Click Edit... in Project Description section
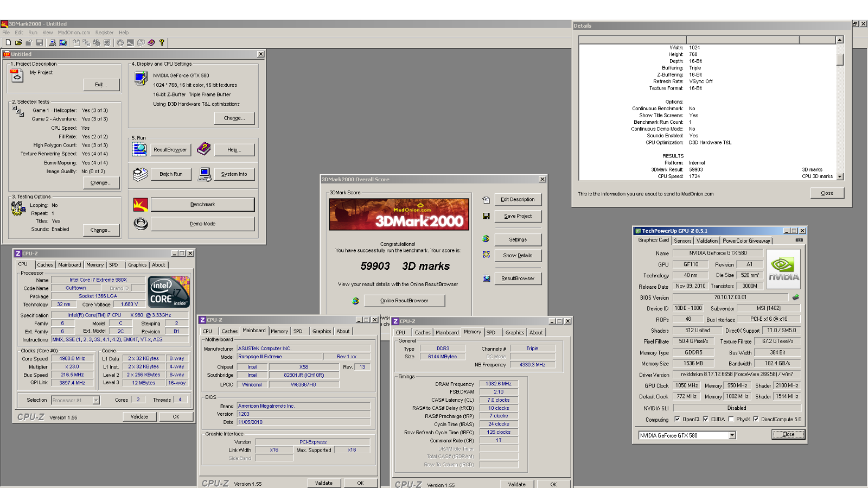 click(x=100, y=85)
